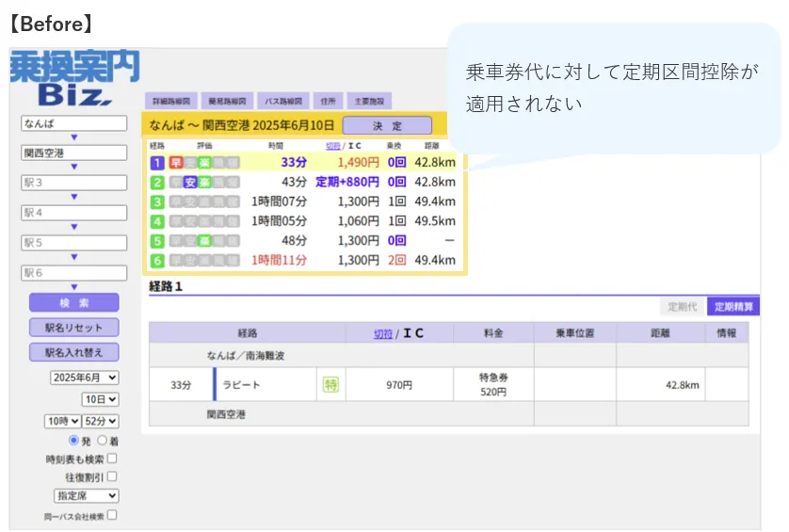
Task: Select route number 1 icon
Action: [157, 163]
